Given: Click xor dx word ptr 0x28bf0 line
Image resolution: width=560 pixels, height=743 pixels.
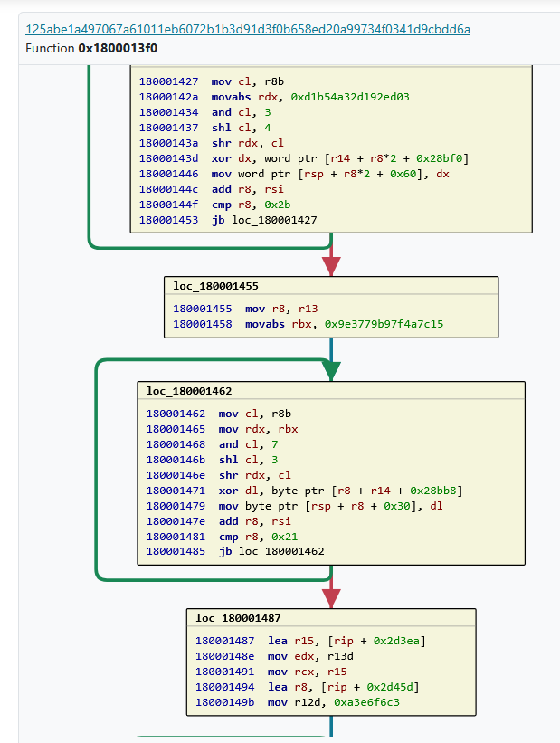Looking at the screenshot, I should click(304, 158).
